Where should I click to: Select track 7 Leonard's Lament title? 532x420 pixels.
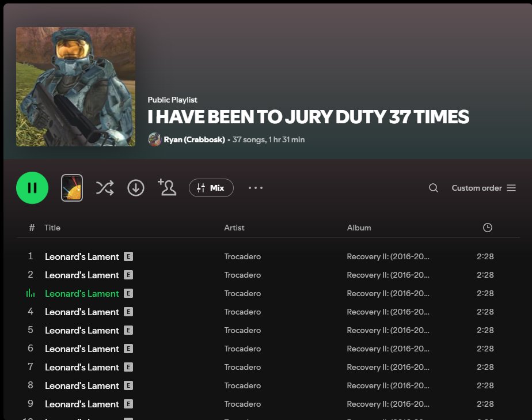[82, 367]
